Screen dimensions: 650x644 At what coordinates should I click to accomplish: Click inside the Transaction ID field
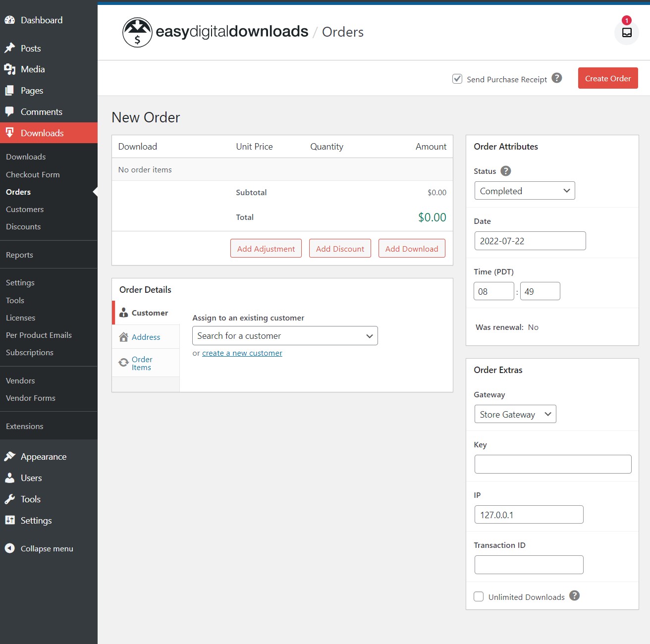pyautogui.click(x=529, y=564)
